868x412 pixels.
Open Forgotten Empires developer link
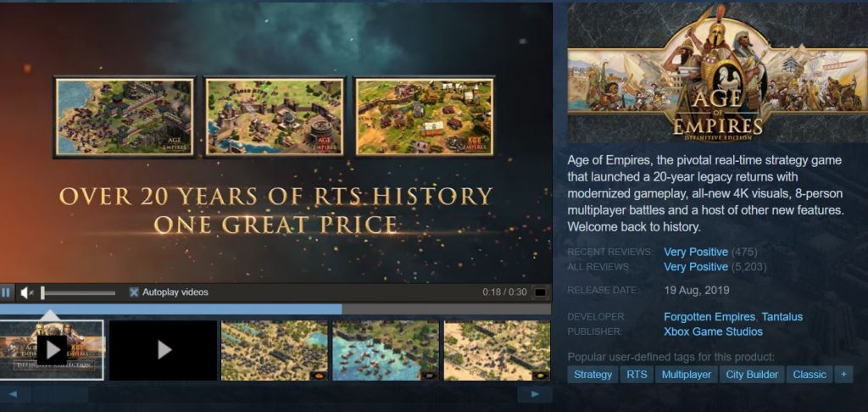pyautogui.click(x=709, y=317)
